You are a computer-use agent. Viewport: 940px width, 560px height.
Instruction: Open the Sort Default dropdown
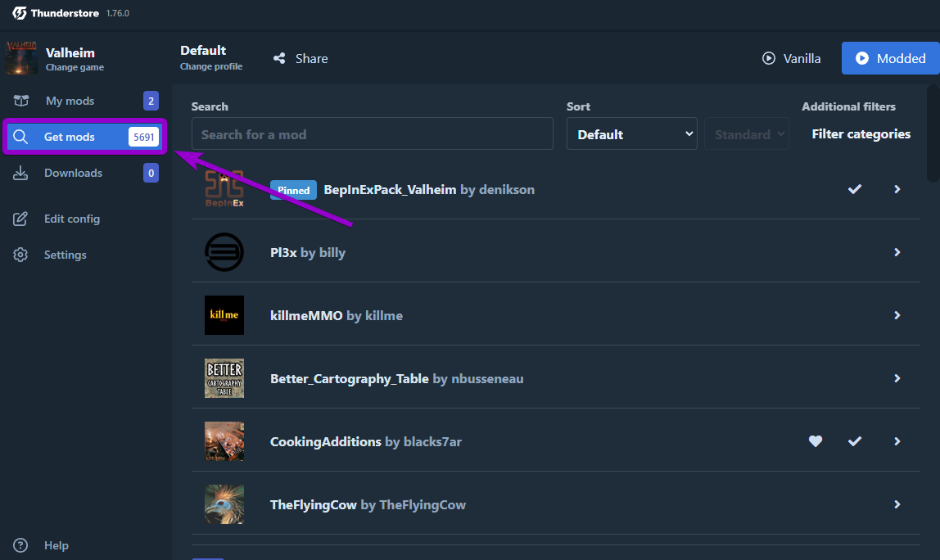[631, 133]
